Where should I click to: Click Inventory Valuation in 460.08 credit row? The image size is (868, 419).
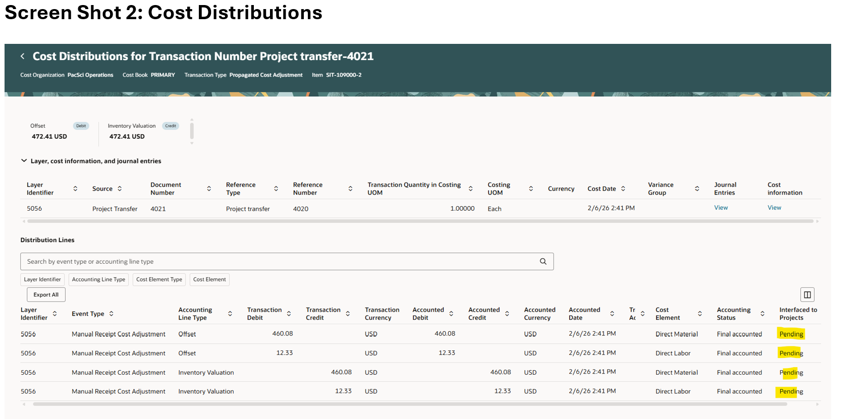(x=206, y=373)
